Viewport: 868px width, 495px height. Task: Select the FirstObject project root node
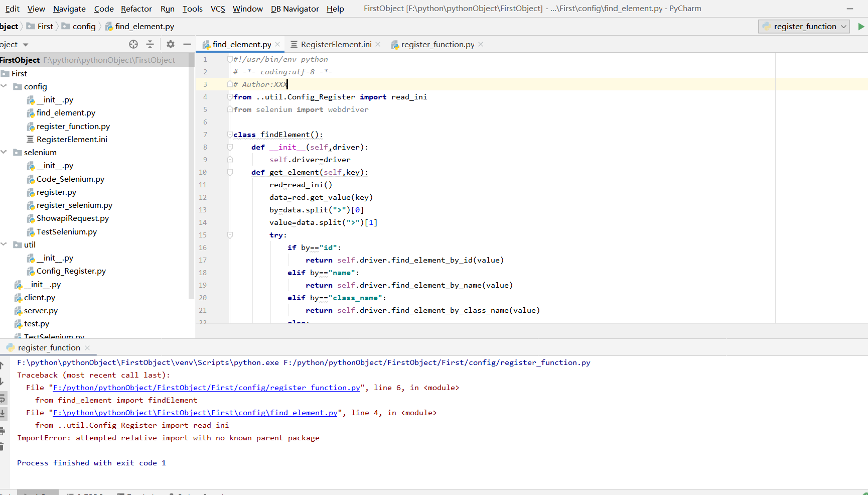(94, 60)
